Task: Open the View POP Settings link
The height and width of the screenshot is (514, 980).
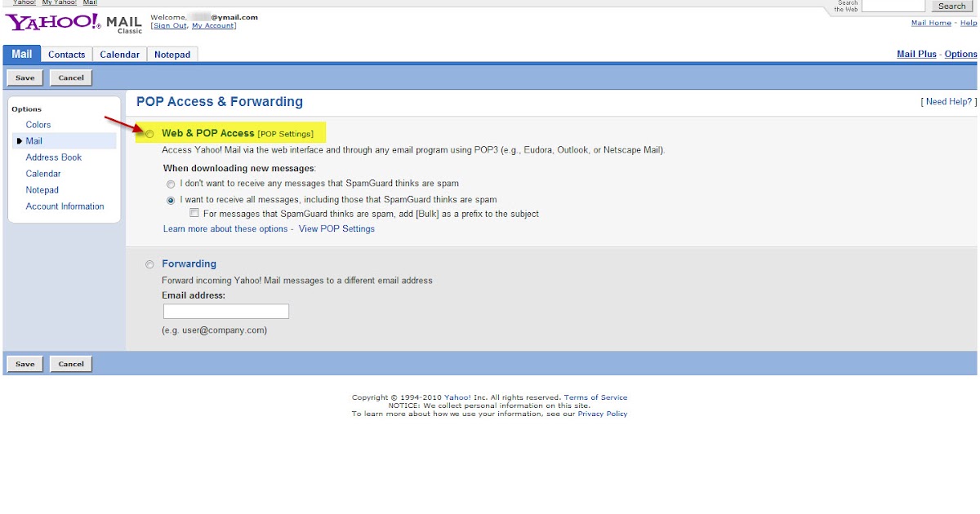Action: 336,229
